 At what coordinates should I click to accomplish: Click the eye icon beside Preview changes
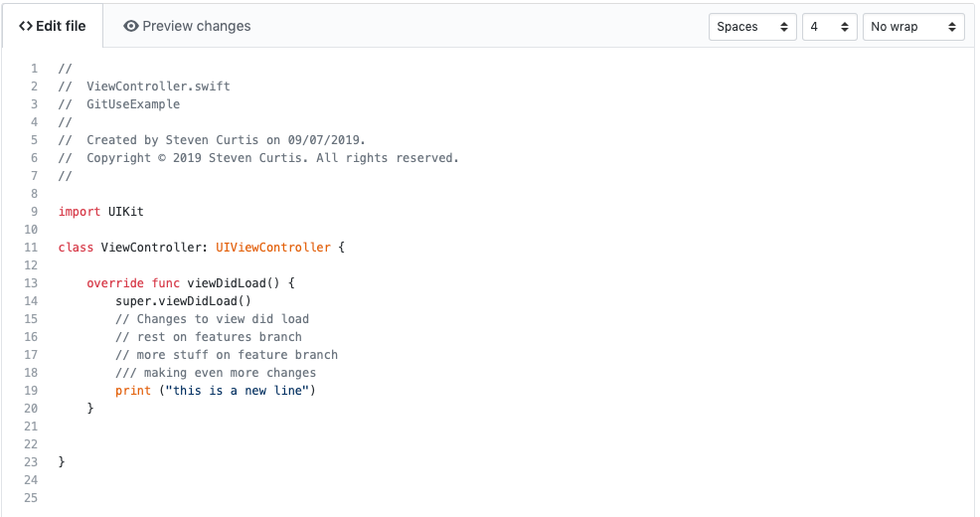click(x=130, y=26)
